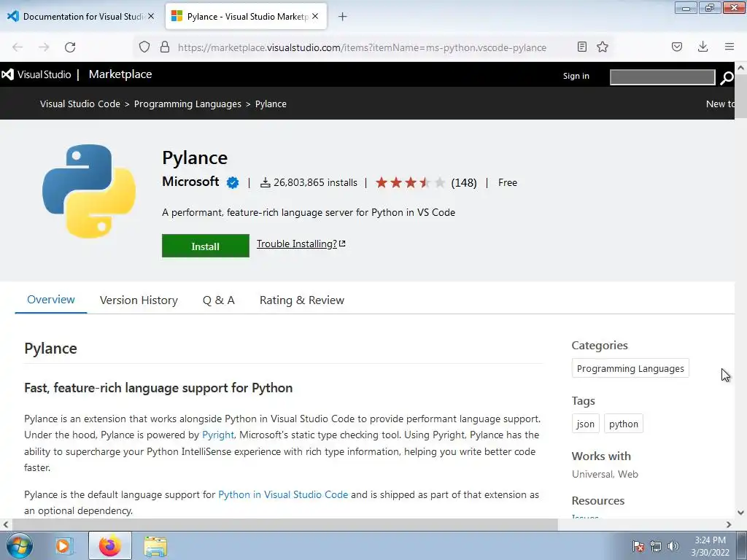Image resolution: width=747 pixels, height=560 pixels.
Task: Open a new browser tab
Action: point(343,17)
